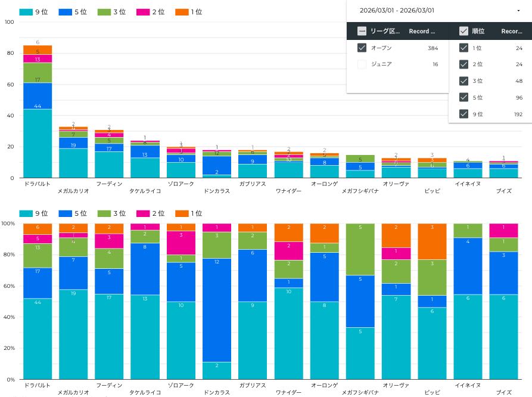
Task: Click the 順位 column header label
Action: (478, 32)
